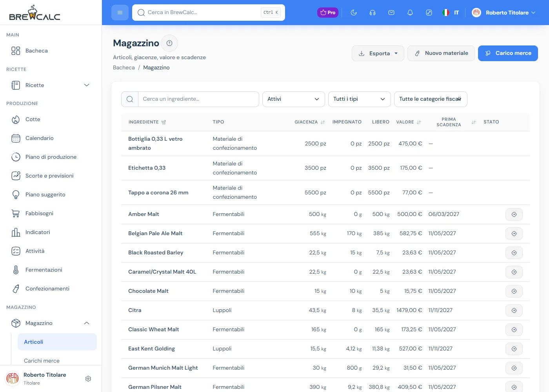This screenshot has width=549, height=392.
Task: Open Etichetta 0,33 item
Action: [x=147, y=168]
